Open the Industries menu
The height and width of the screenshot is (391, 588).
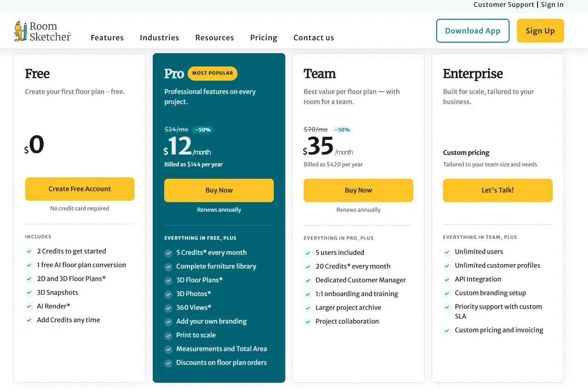point(160,38)
